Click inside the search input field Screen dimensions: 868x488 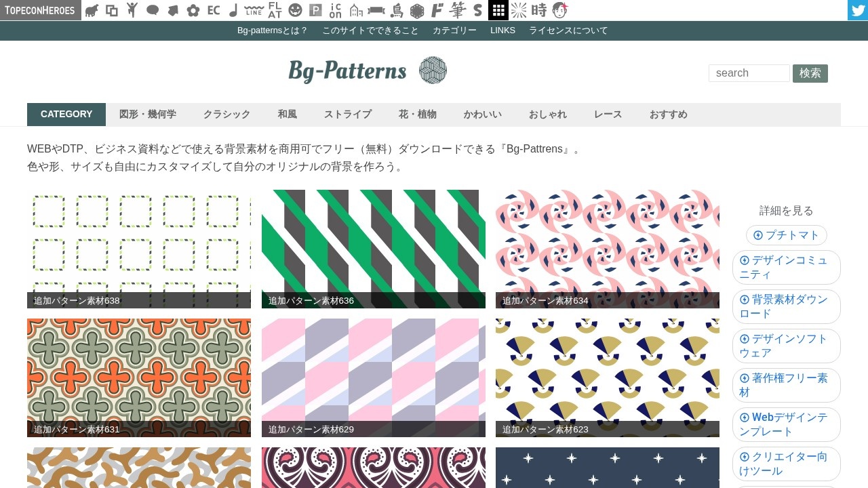coord(749,73)
